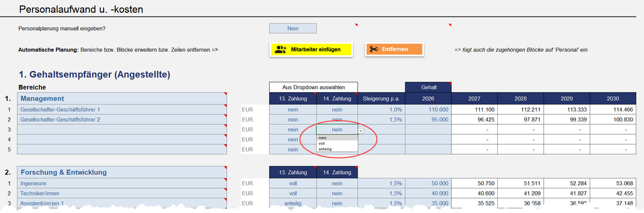Select 14. Zahlung cell for Techniker/innen
Image resolution: width=644 pixels, height=213 pixels.
pos(337,193)
